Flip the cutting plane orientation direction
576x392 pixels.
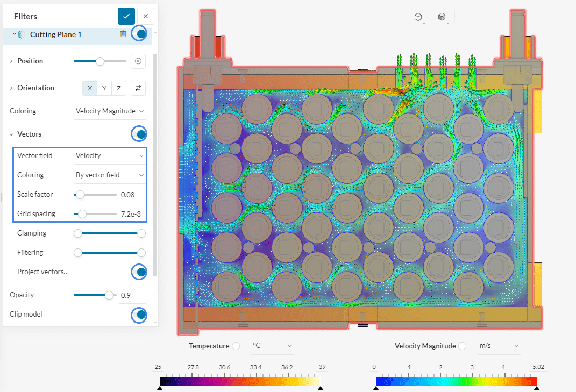tap(138, 88)
